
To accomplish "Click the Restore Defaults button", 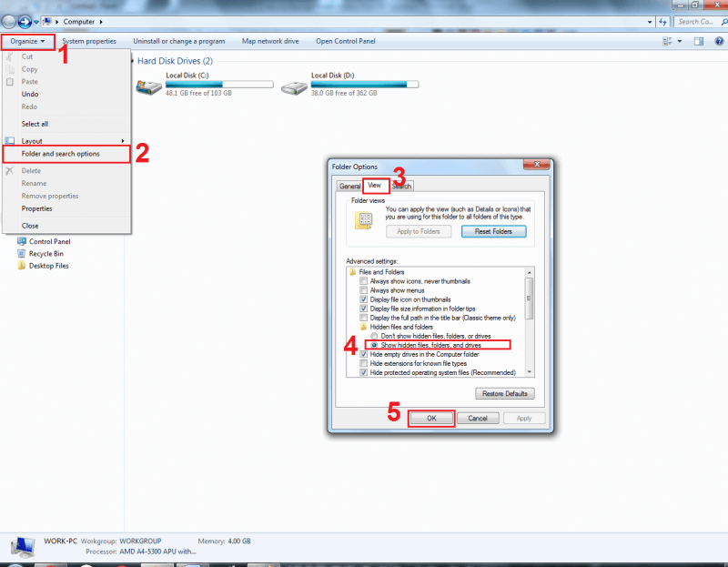I will click(505, 394).
